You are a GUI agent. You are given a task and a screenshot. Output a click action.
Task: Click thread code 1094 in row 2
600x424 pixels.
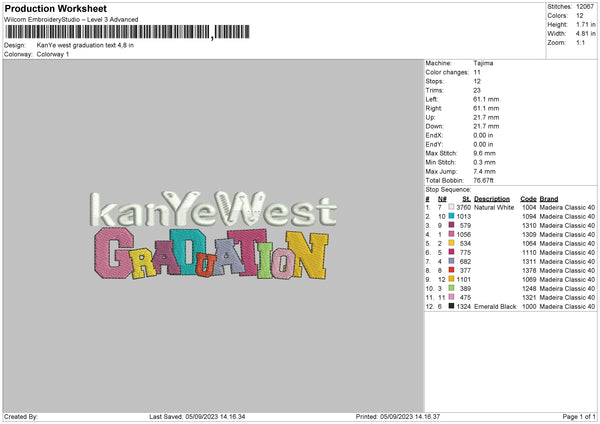(529, 217)
